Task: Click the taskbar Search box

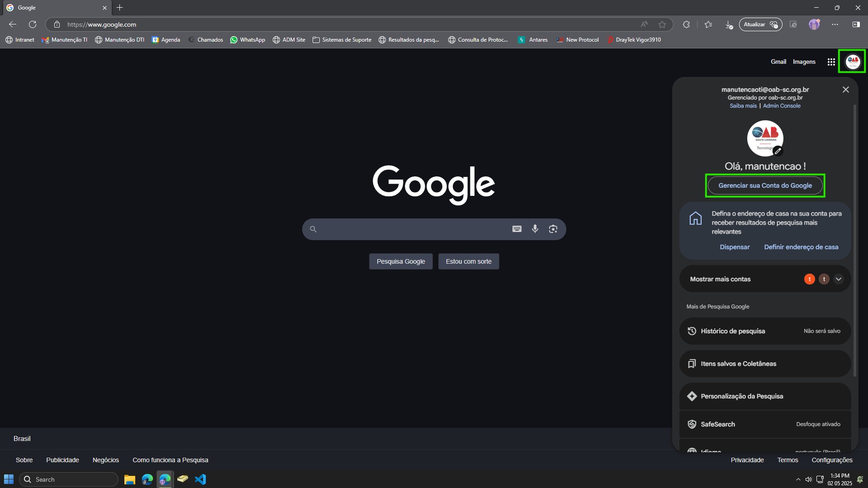Action: click(x=69, y=479)
